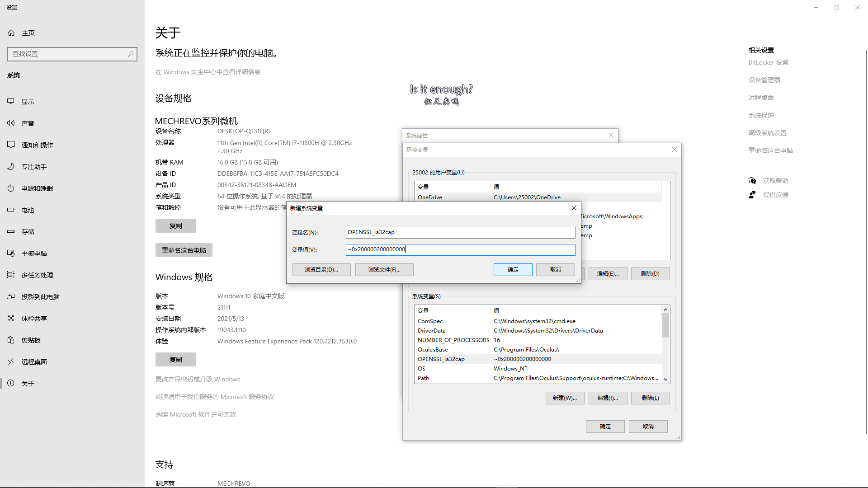The image size is (868, 488).
Task: Click 取消 in 环境变量 window
Action: click(648, 427)
